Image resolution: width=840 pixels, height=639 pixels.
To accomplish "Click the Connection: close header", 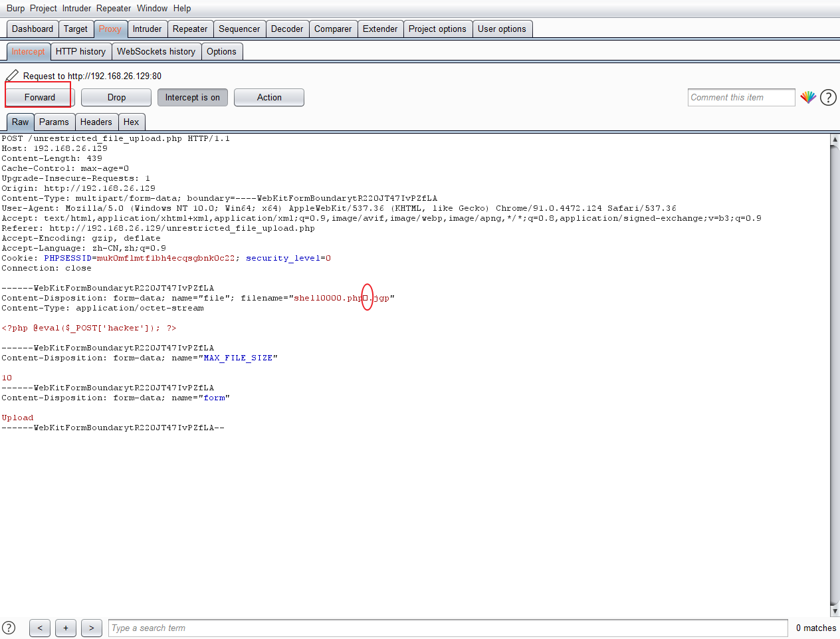I will [47, 268].
